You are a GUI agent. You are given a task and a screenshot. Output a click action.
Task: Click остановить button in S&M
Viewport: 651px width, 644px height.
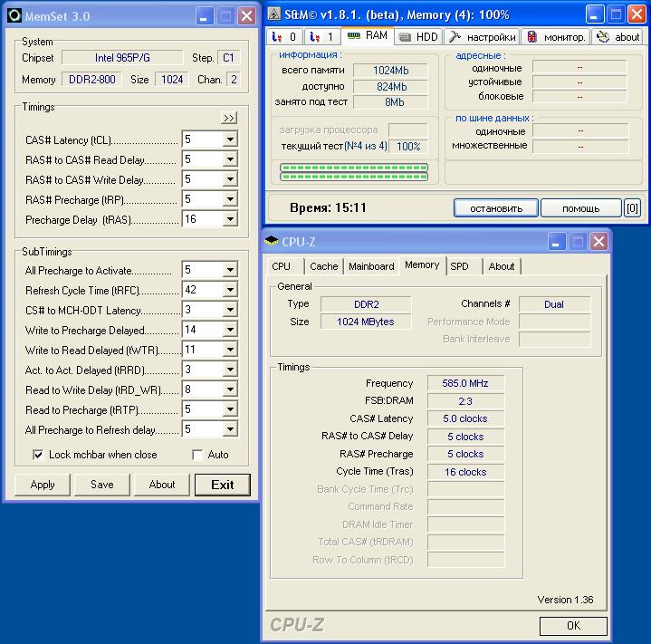(x=496, y=208)
